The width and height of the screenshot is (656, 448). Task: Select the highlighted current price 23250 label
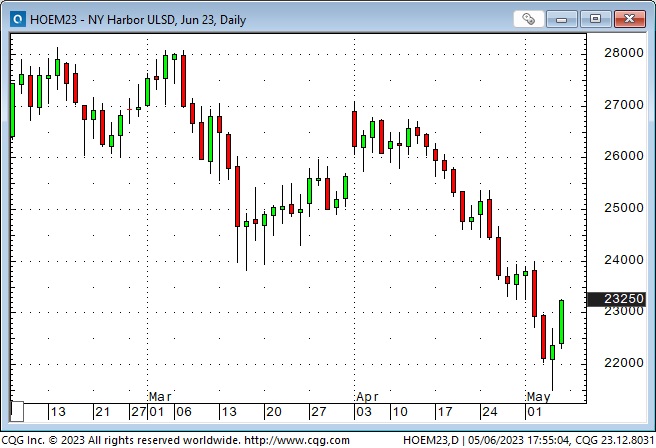pyautogui.click(x=617, y=299)
